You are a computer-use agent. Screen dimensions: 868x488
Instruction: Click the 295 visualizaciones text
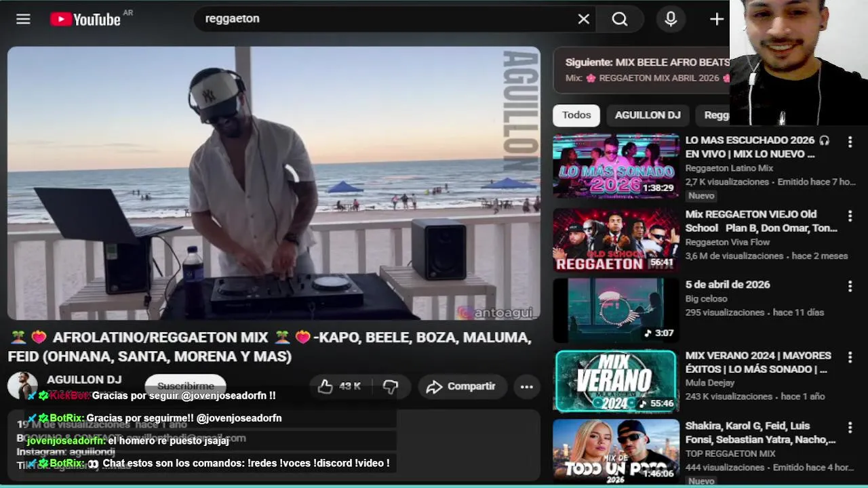pos(724,312)
